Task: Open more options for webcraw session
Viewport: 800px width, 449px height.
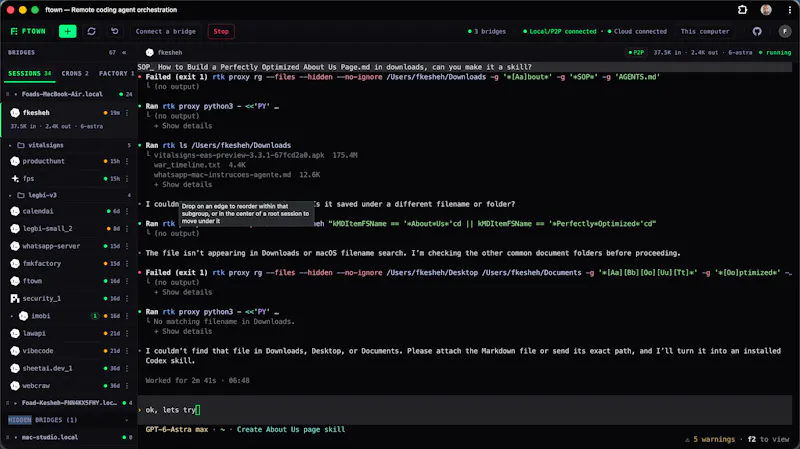Action: 127,386
